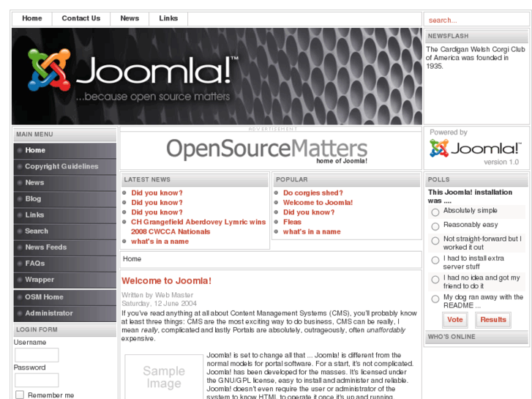Click the 'version 1.0' label
Viewport: 532px width, 399px height.
[501, 162]
